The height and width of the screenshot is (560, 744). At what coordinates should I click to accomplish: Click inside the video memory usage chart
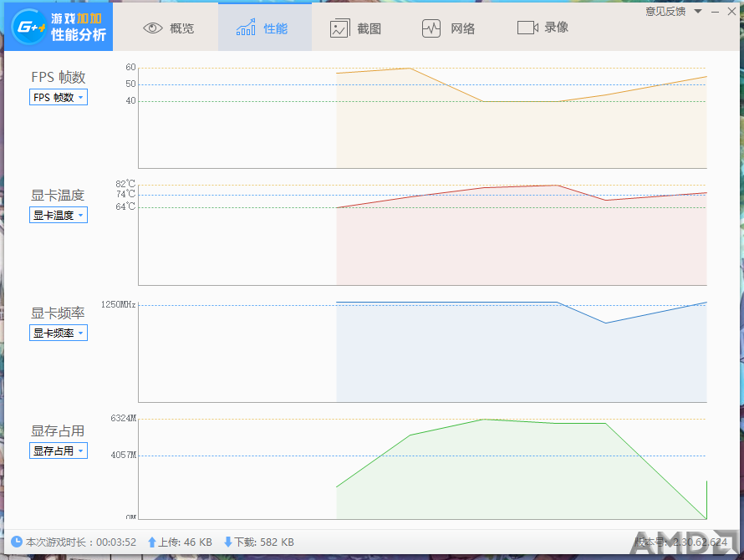pyautogui.click(x=422, y=469)
